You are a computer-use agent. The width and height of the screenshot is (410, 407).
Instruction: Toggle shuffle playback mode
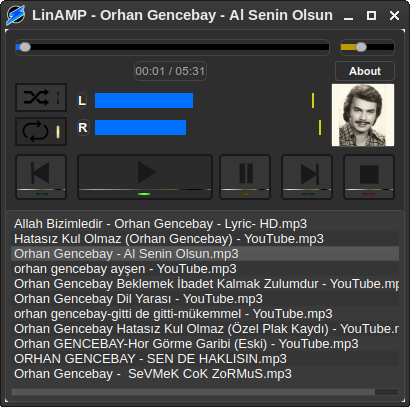pyautogui.click(x=41, y=98)
